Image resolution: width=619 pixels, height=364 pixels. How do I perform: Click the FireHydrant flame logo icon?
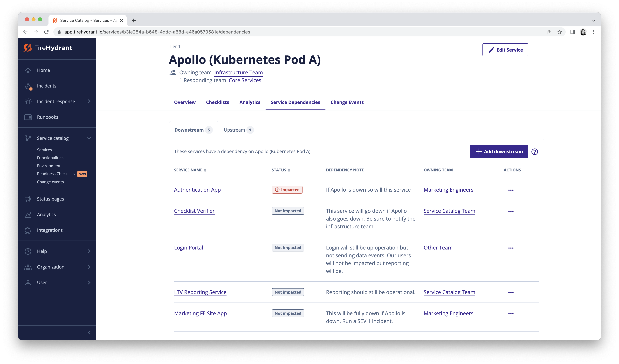[x=27, y=48]
